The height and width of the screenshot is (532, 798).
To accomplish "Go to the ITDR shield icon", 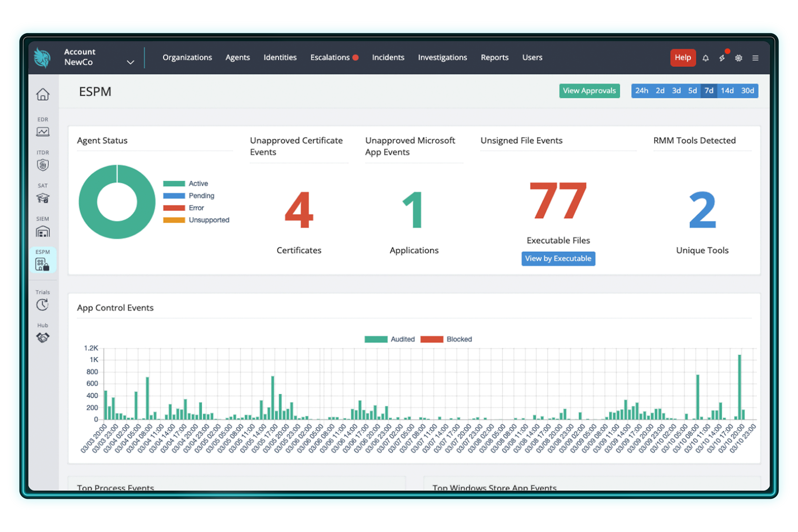I will 43,164.
